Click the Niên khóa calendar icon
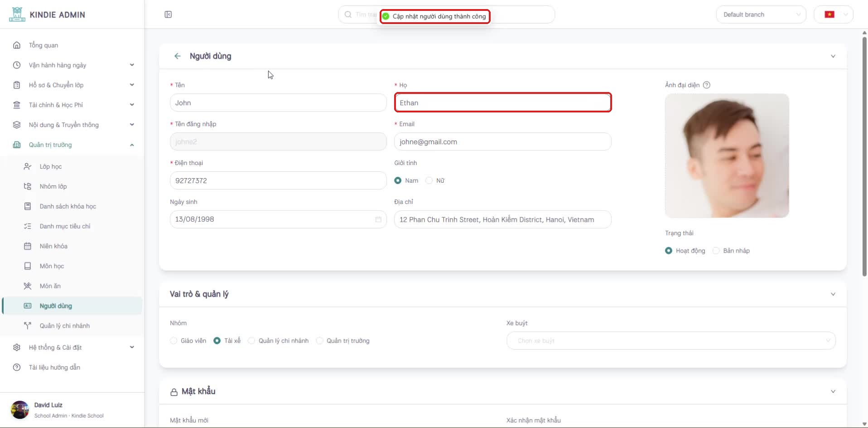 coord(28,246)
